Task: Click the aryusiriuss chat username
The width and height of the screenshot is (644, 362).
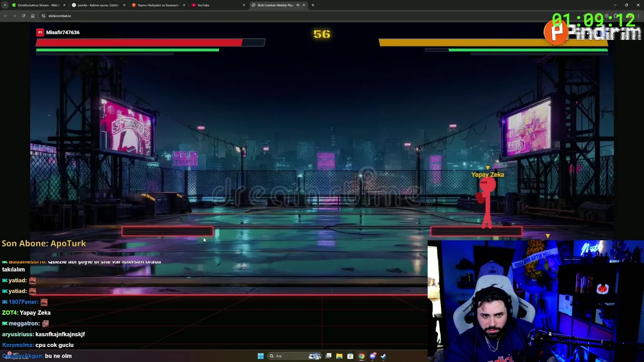Action: point(18,334)
